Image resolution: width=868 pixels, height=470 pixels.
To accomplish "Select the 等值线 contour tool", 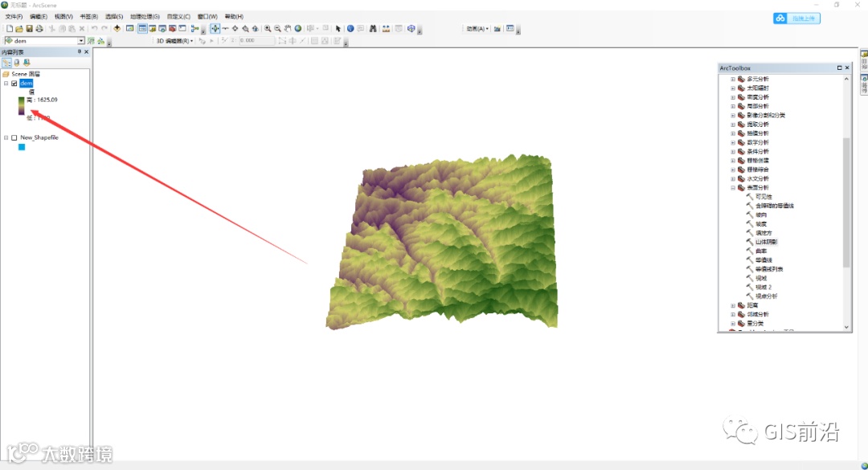I will pyautogui.click(x=764, y=260).
